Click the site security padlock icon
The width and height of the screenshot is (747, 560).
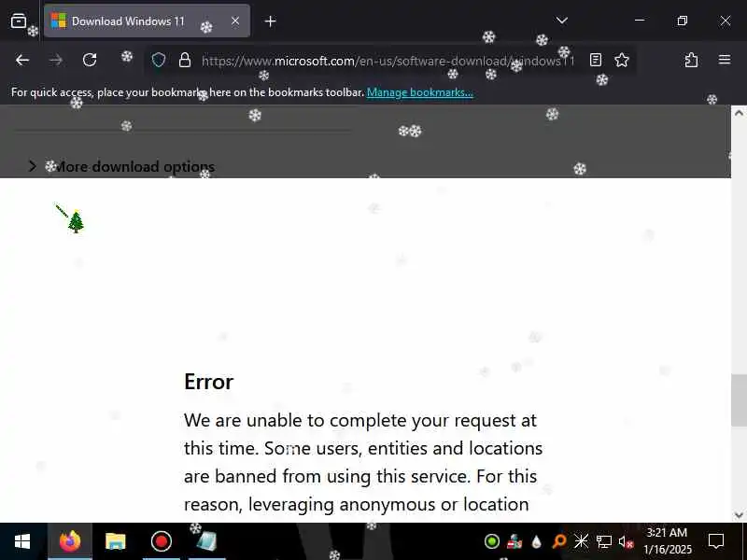tap(185, 60)
